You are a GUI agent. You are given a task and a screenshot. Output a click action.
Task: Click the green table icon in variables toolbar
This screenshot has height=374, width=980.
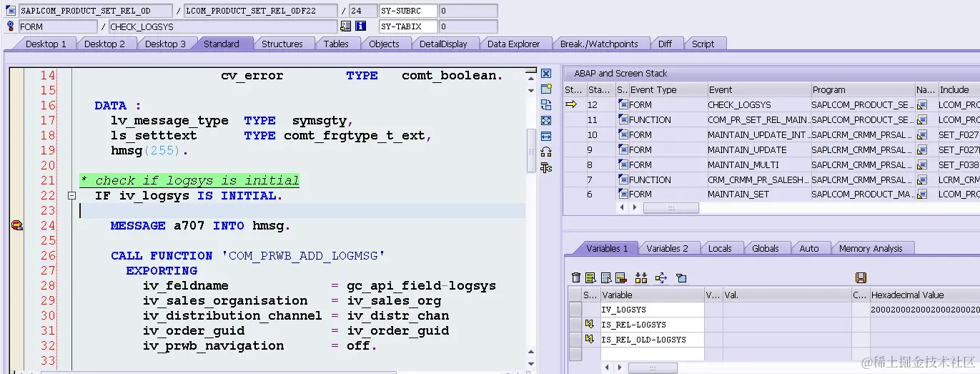coord(590,277)
